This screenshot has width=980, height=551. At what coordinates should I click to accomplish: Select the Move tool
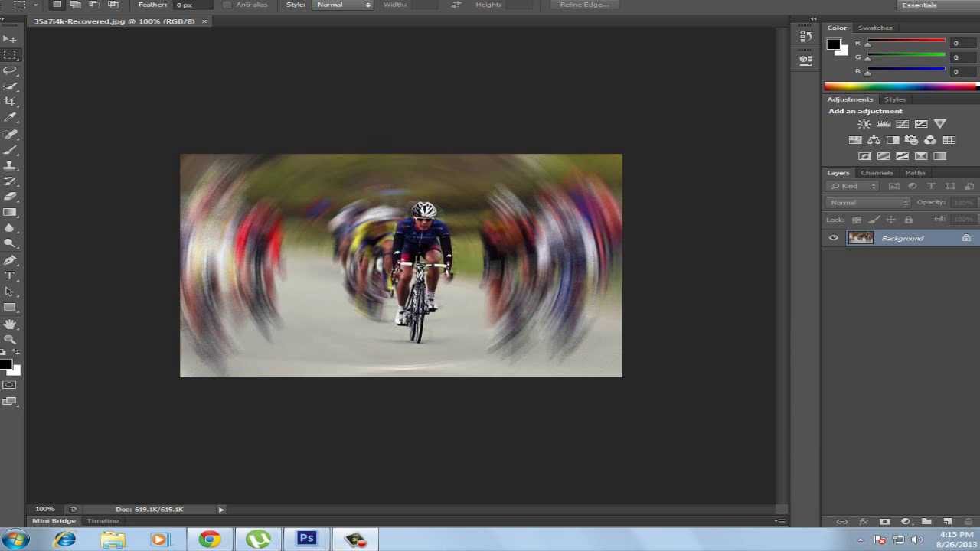pos(9,39)
